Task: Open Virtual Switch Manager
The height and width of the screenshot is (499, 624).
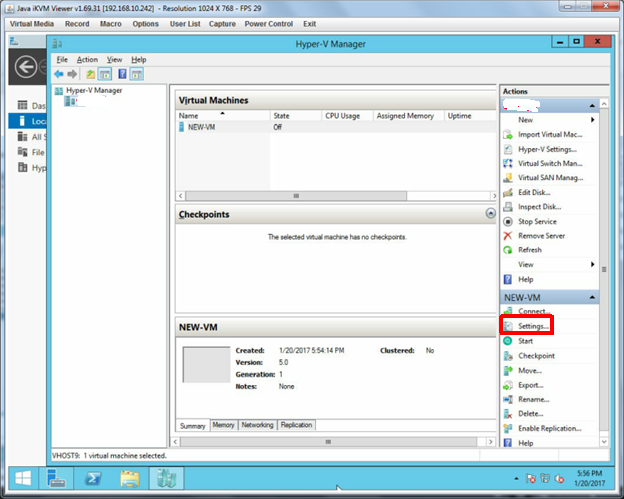Action: click(x=550, y=164)
